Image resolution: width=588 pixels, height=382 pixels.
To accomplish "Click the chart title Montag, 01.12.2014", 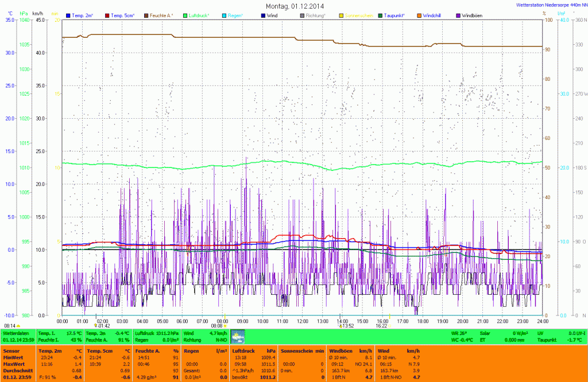I will pos(293,6).
